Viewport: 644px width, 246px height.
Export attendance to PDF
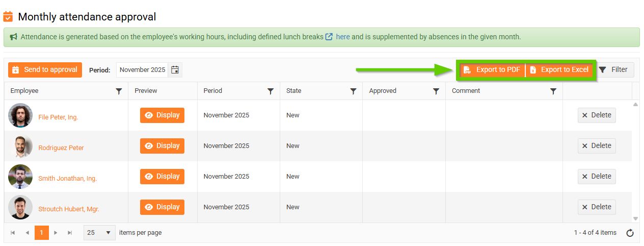(492, 70)
